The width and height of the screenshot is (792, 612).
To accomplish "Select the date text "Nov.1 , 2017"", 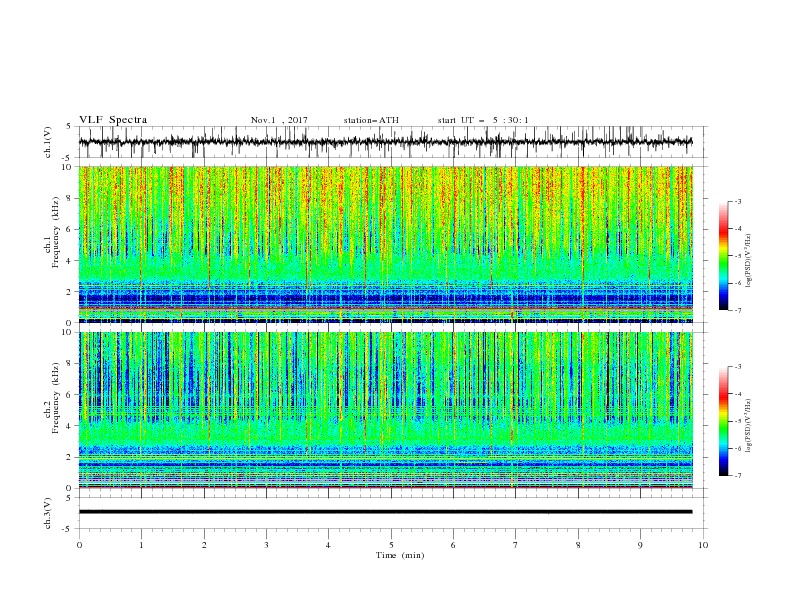I will pos(279,120).
